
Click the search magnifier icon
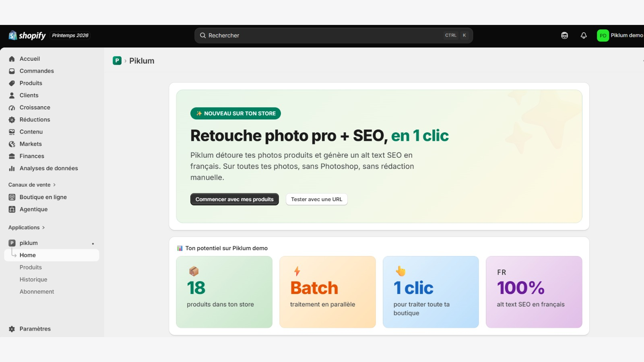point(203,35)
